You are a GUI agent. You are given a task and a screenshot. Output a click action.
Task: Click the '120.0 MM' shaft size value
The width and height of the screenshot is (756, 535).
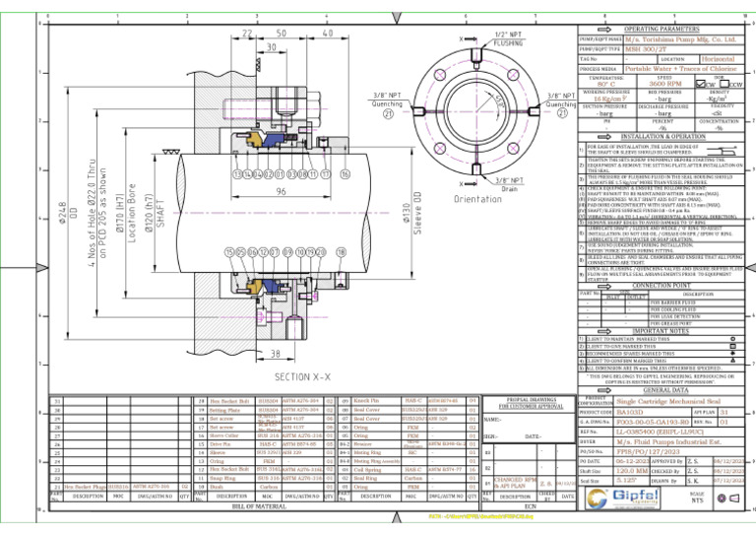click(632, 471)
